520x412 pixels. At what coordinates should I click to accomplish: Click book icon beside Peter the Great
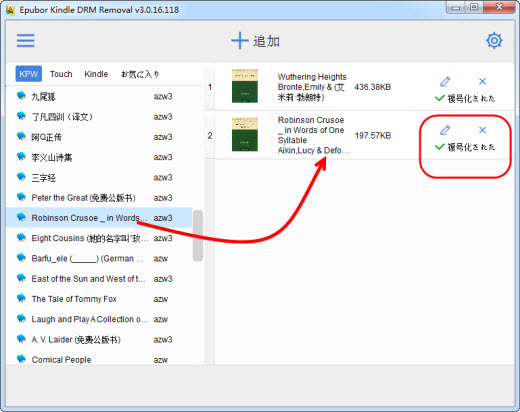[21, 197]
